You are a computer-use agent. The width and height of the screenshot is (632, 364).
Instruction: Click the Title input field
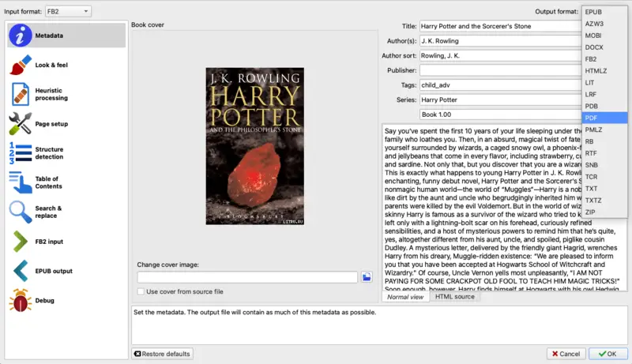(501, 26)
